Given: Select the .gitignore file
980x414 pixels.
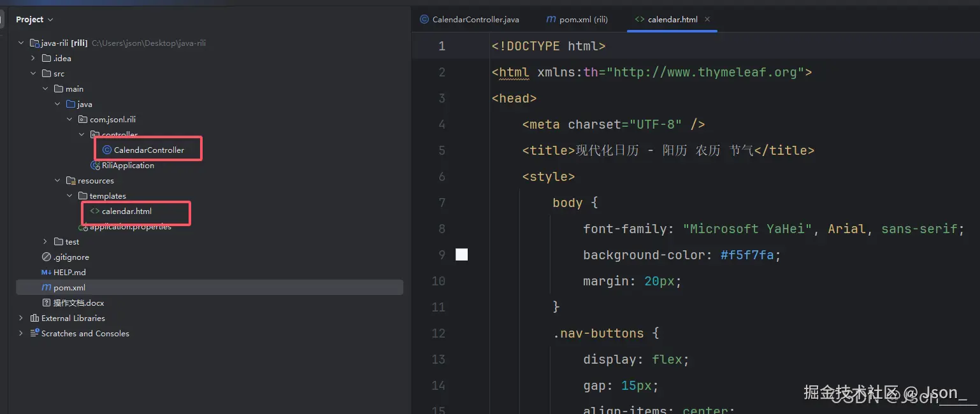Looking at the screenshot, I should click(x=71, y=257).
